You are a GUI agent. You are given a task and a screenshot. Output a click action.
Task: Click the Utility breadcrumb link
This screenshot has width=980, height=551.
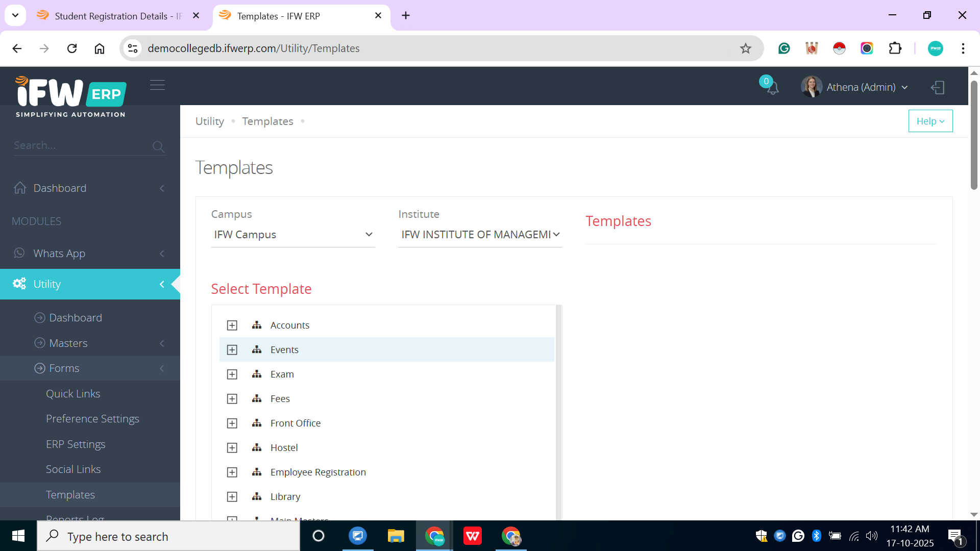tap(210, 121)
